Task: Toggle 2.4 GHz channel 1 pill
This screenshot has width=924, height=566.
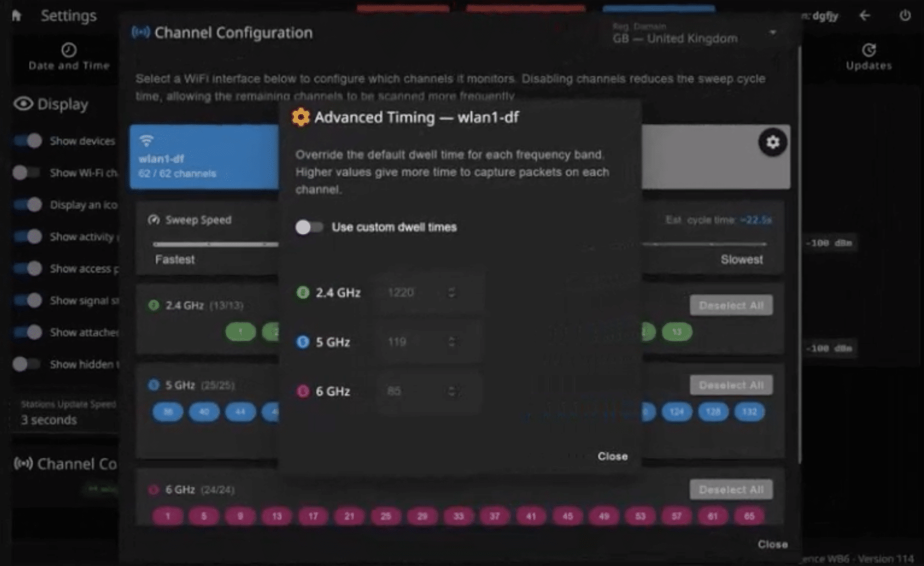Action: (x=240, y=332)
